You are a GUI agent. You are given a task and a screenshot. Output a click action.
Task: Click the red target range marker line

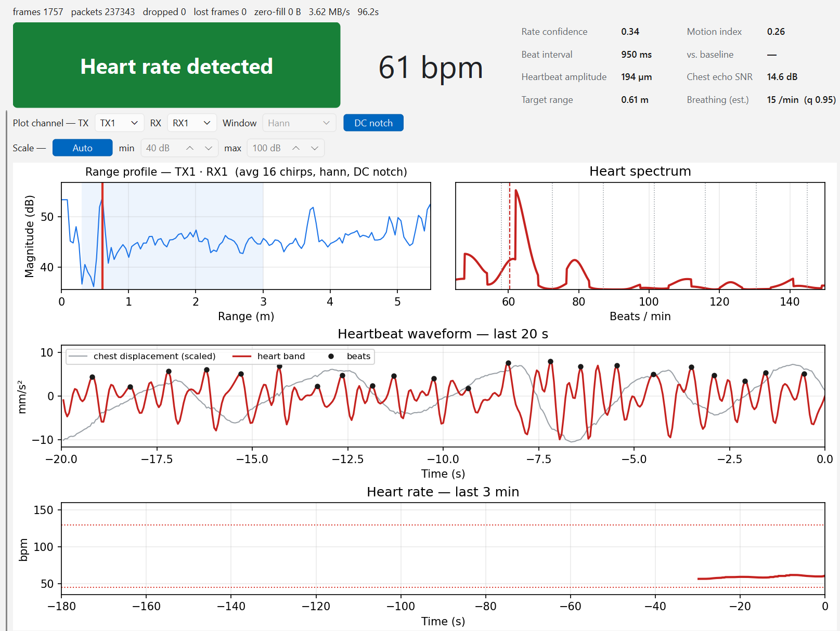click(x=102, y=236)
